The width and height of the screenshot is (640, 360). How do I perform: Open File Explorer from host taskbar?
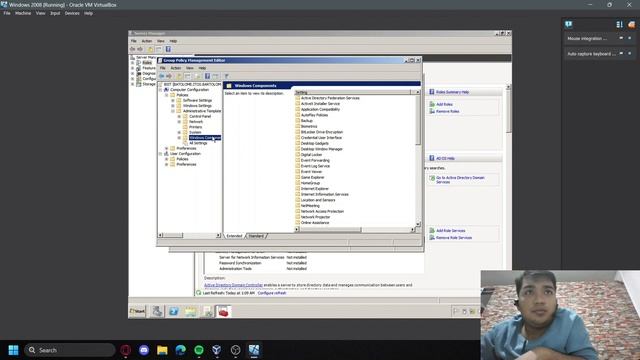tap(162, 350)
